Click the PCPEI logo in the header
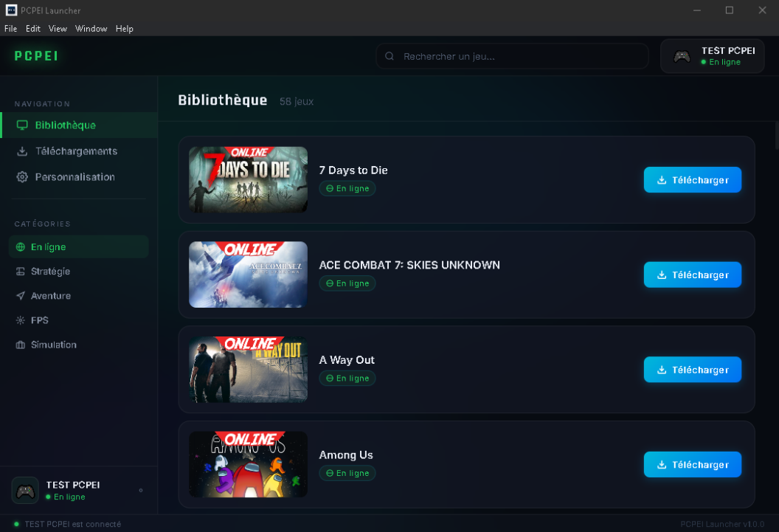This screenshot has width=779, height=532. point(36,55)
